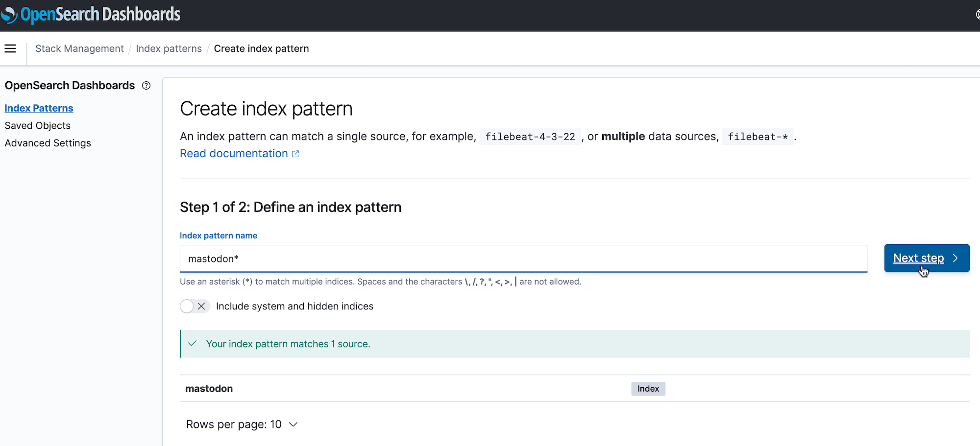The height and width of the screenshot is (446, 980).
Task: Go to Index patterns breadcrumb
Action: [169, 48]
